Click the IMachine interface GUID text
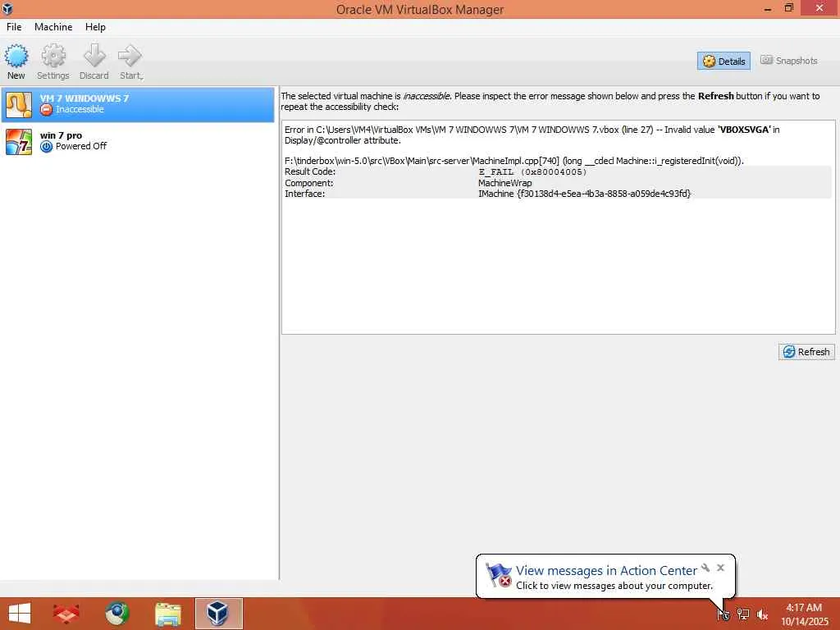840x630 pixels. pyautogui.click(x=584, y=194)
